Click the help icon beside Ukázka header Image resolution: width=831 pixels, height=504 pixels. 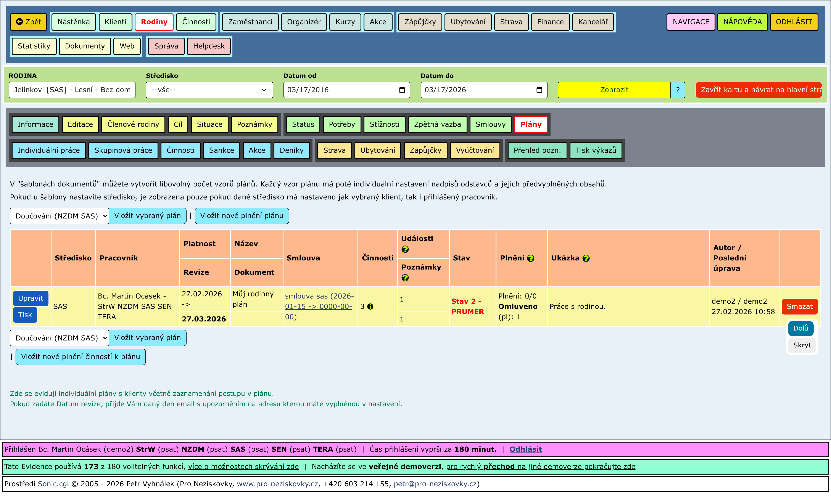pos(586,258)
